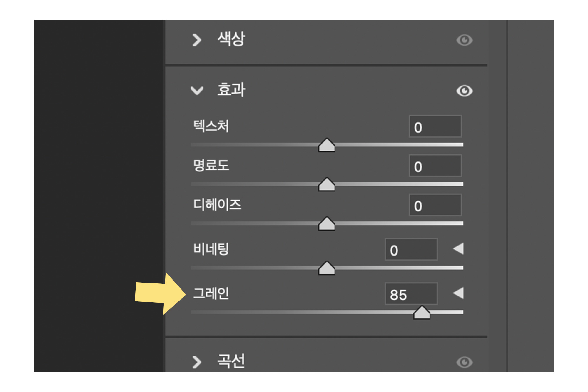Image resolution: width=588 pixels, height=392 pixels.
Task: Toggle visibility eye for 효과 panel
Action: (465, 91)
